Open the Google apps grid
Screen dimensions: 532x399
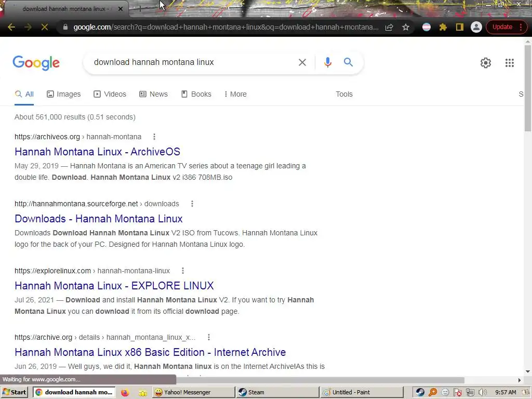click(x=509, y=63)
